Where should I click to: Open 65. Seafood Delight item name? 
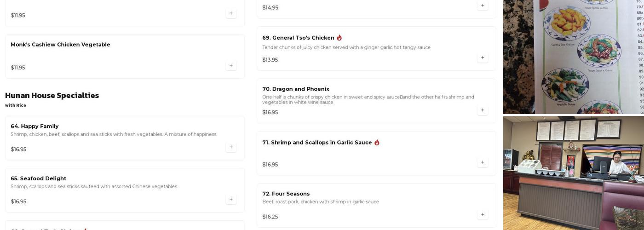38,178
